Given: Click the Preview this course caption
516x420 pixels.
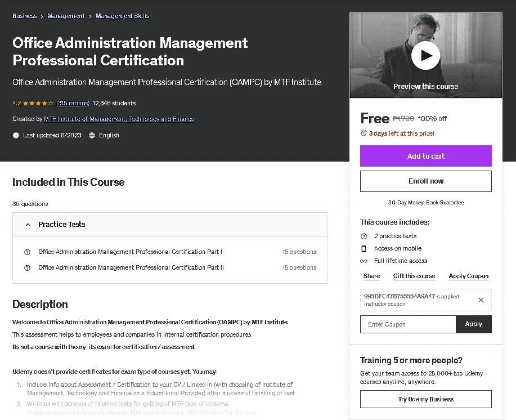Looking at the screenshot, I should click(x=425, y=87).
